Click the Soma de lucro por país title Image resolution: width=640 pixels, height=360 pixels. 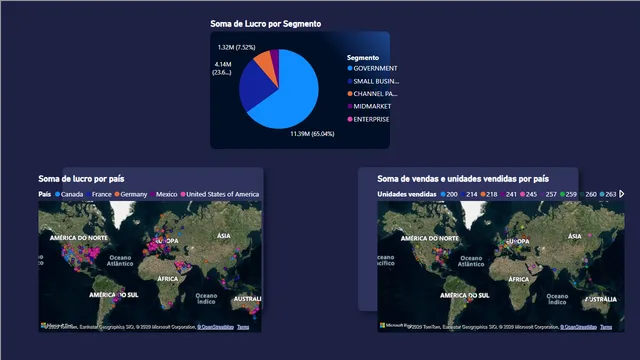(x=81, y=179)
